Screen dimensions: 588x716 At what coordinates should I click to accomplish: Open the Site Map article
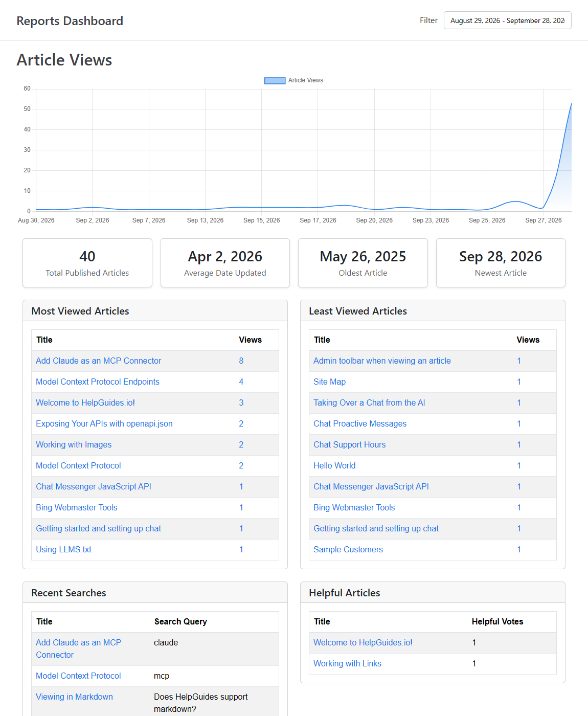coord(329,382)
